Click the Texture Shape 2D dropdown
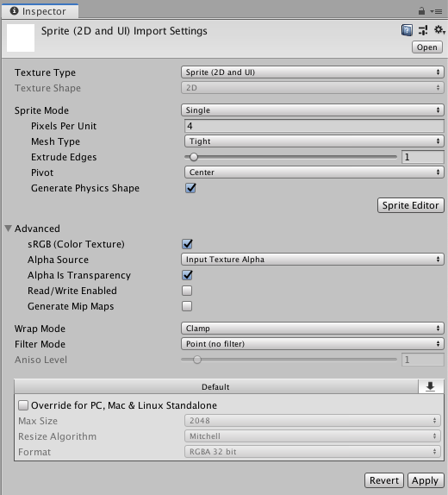The width and height of the screenshot is (448, 495). coord(313,88)
